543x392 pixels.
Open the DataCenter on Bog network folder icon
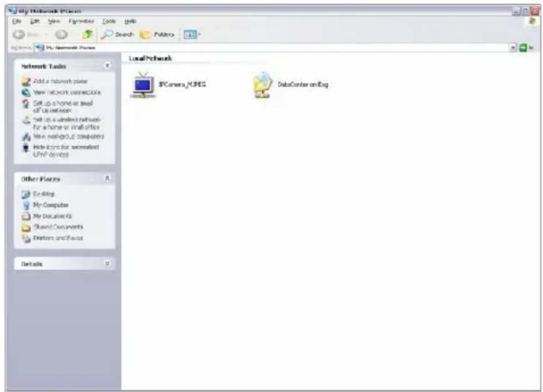click(x=263, y=85)
